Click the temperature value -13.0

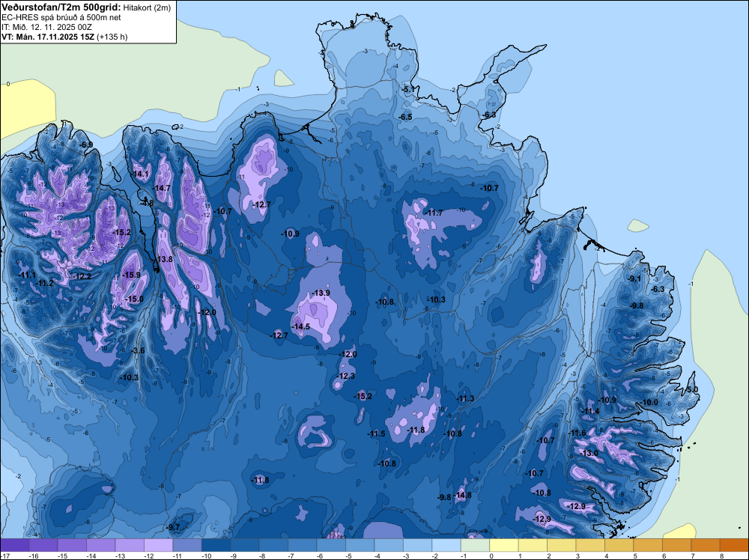point(589,453)
